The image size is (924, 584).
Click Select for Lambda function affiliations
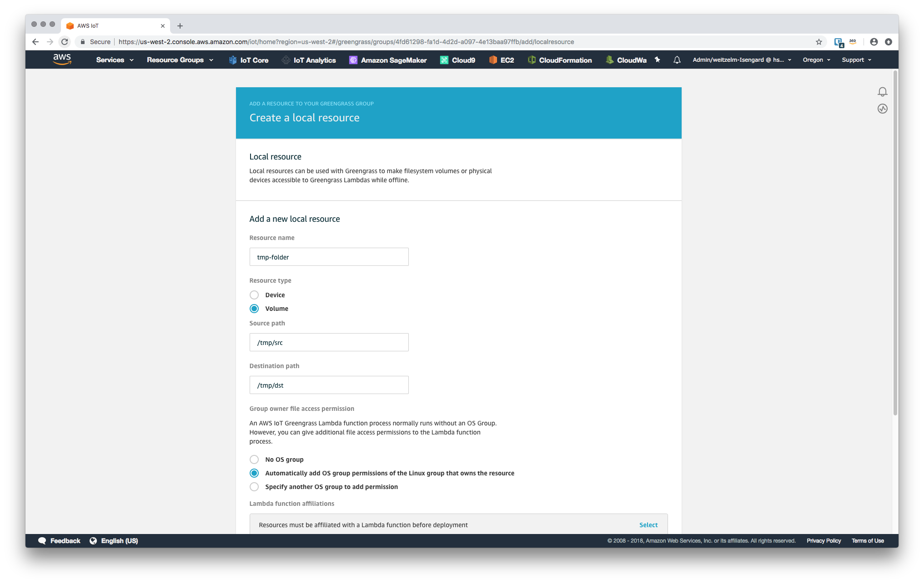click(x=648, y=524)
